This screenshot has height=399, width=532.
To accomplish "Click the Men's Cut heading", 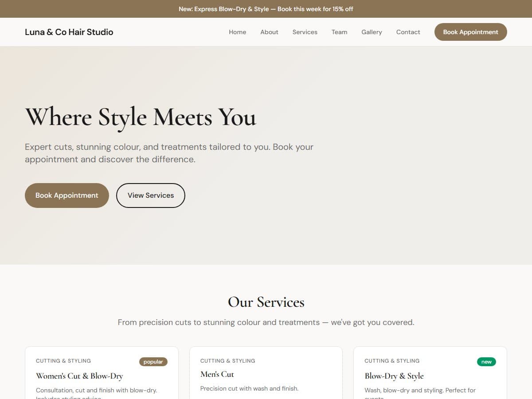I will click(217, 374).
